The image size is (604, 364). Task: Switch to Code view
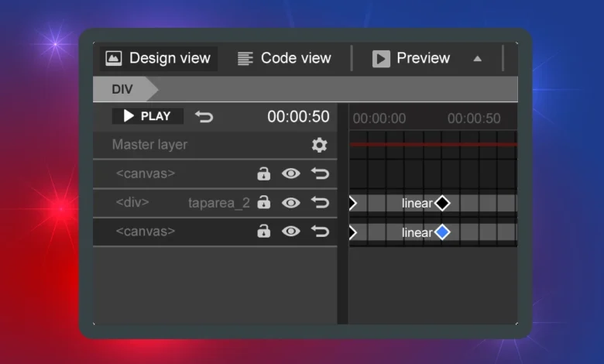(284, 58)
